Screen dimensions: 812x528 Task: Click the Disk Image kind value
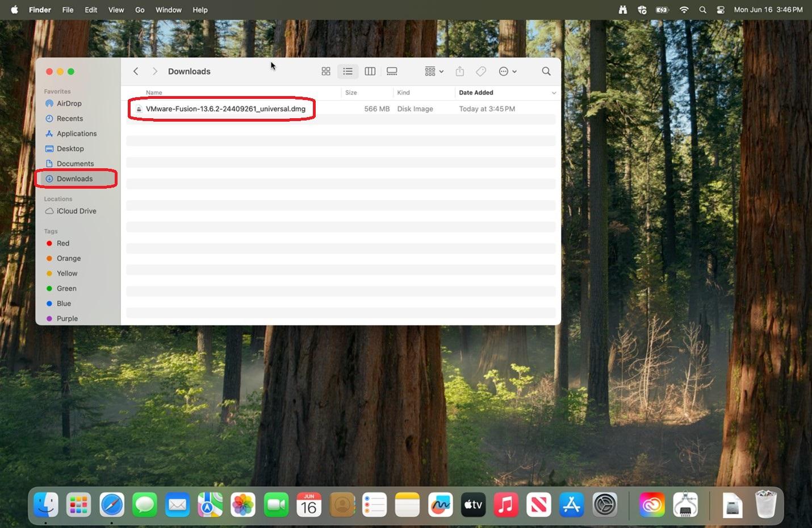point(415,109)
